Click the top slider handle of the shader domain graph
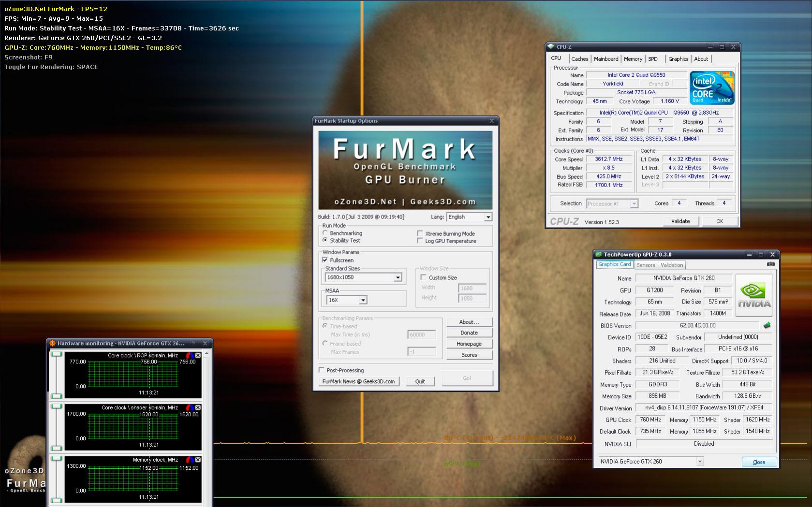The height and width of the screenshot is (507, 812). coord(57,406)
